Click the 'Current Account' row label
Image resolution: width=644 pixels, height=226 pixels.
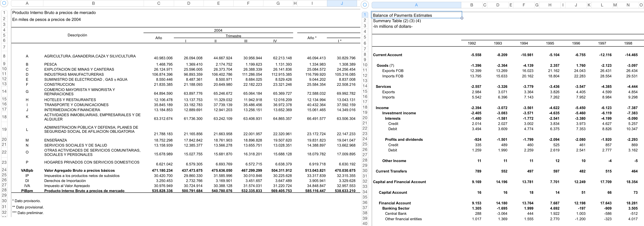[387, 55]
